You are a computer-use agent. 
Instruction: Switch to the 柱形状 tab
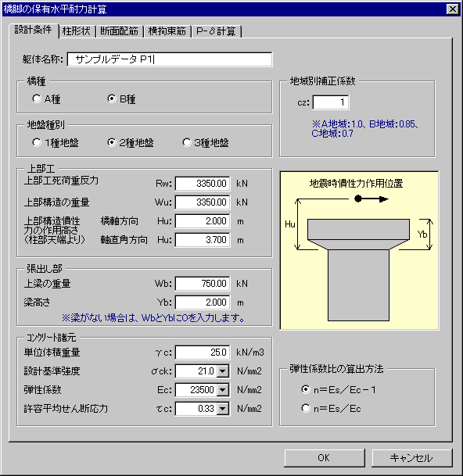tap(77, 31)
